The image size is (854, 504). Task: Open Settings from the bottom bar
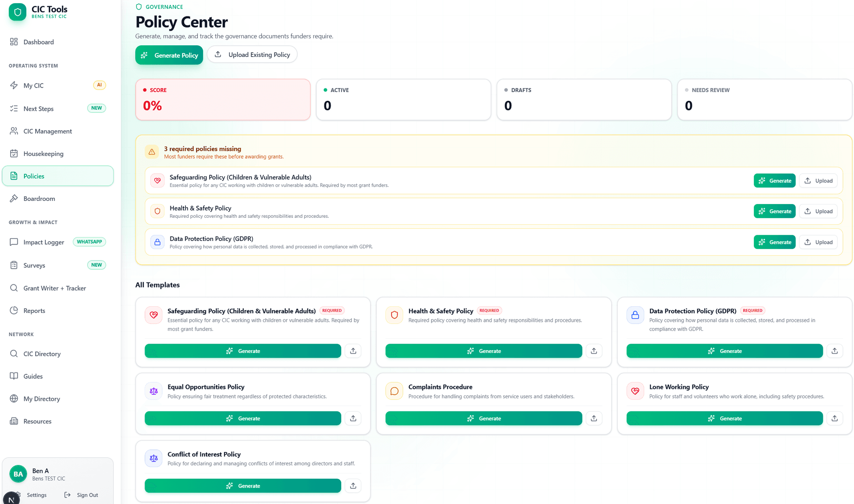36,495
